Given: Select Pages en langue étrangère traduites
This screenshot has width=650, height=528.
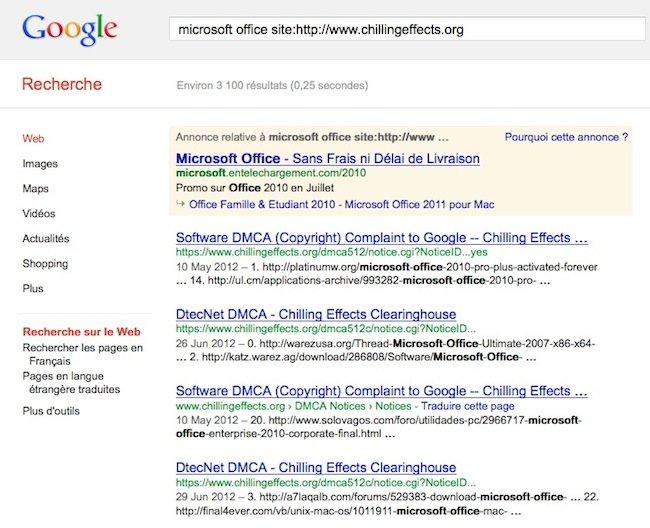Looking at the screenshot, I should [x=71, y=383].
